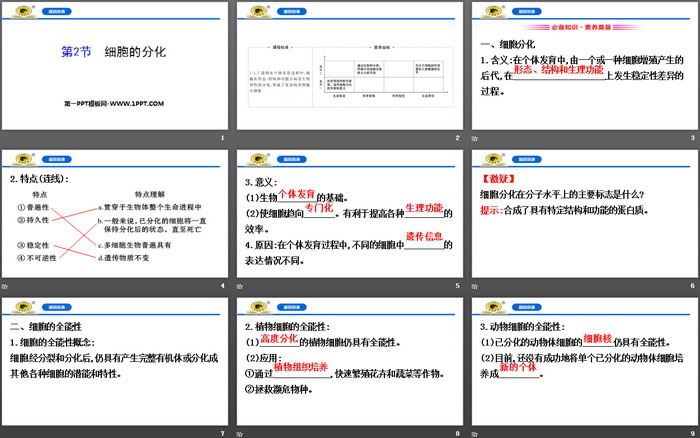This screenshot has height=438, width=700.
Task: Click the blue pill button on slide 7
Action: click(57, 307)
